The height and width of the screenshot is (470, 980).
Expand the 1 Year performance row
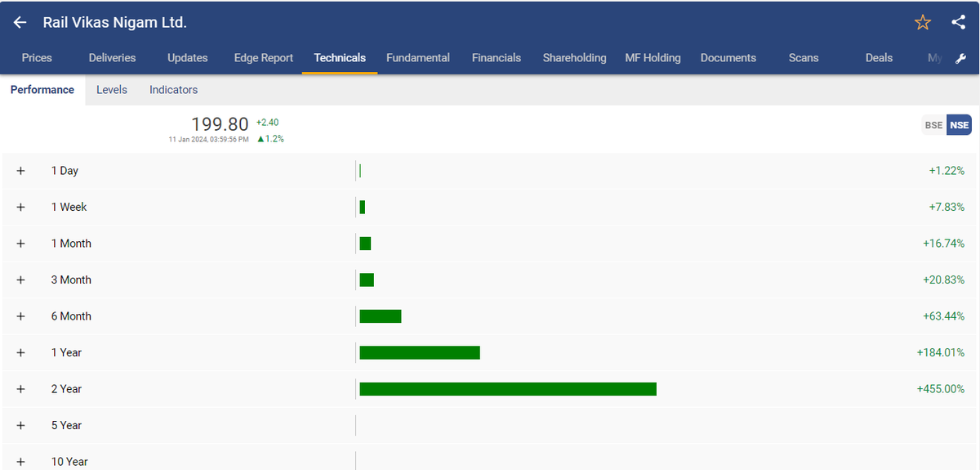click(x=21, y=352)
